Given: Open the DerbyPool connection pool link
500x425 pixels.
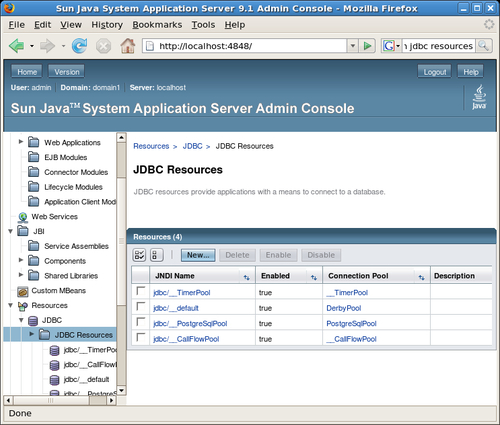Looking at the screenshot, I should pyautogui.click(x=344, y=308).
